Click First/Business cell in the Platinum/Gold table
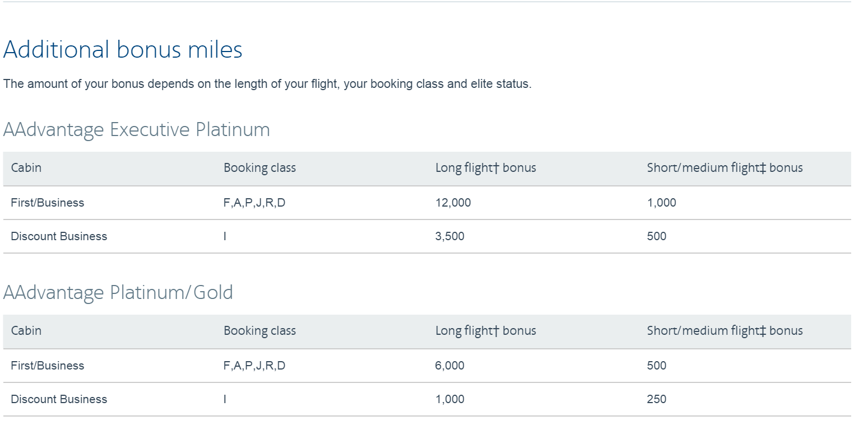The width and height of the screenshot is (868, 430). [x=47, y=366]
